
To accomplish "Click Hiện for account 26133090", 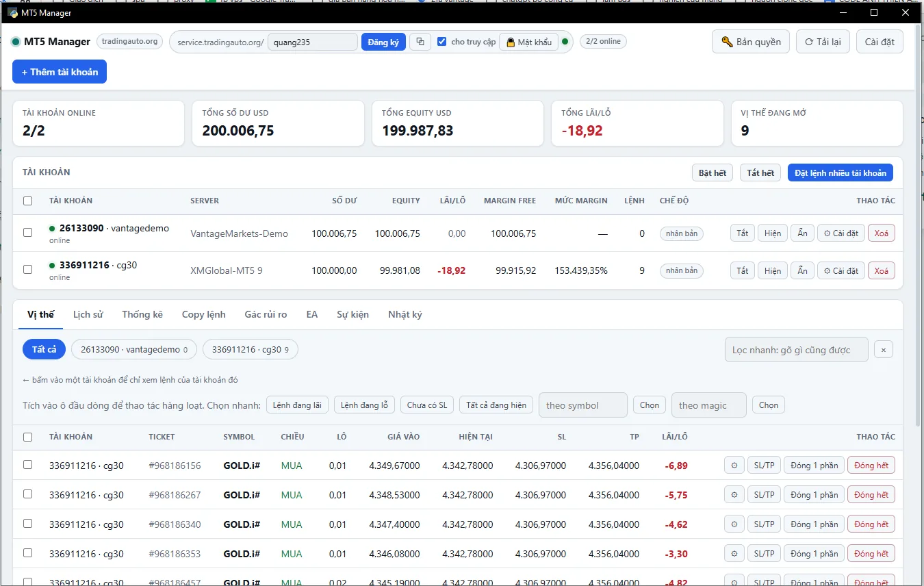I will [x=773, y=233].
